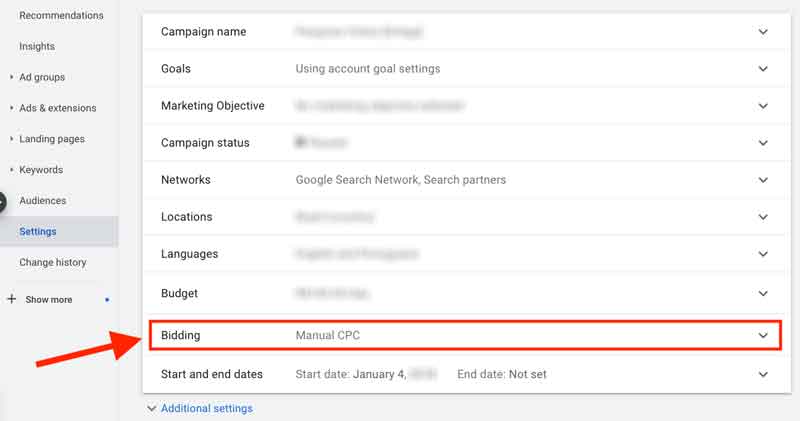Open Insights in the sidebar
Image resolution: width=800 pixels, height=421 pixels.
click(x=37, y=46)
